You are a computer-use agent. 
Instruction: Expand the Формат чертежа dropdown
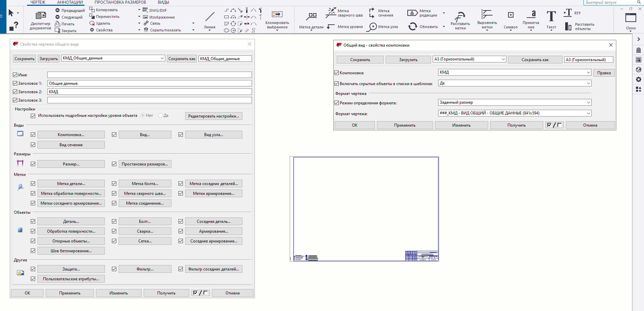[x=588, y=113]
